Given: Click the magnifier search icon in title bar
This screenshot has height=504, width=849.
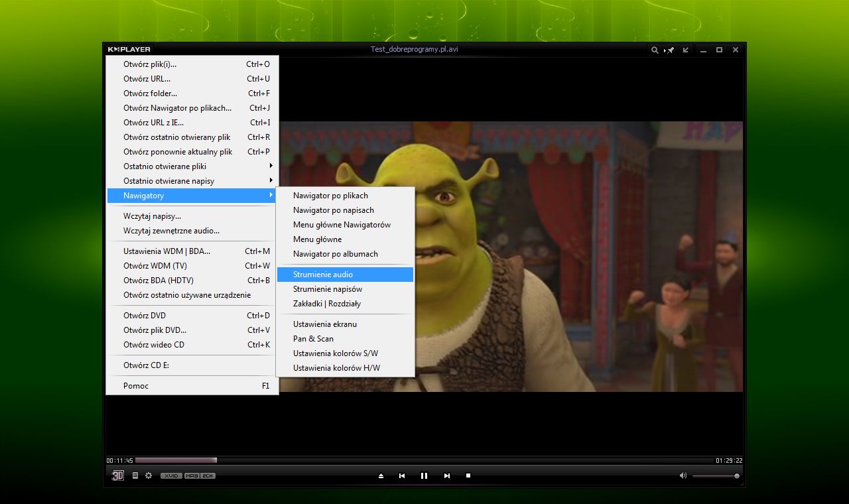Looking at the screenshot, I should 655,50.
